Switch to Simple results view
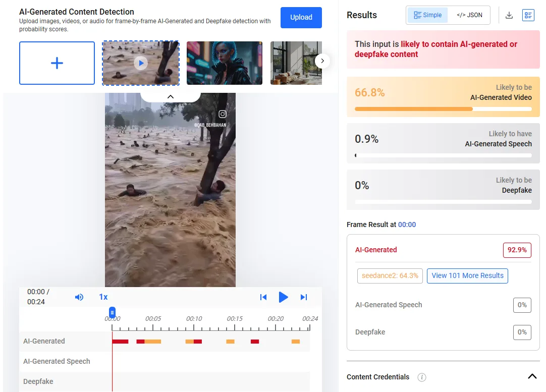 click(x=427, y=15)
